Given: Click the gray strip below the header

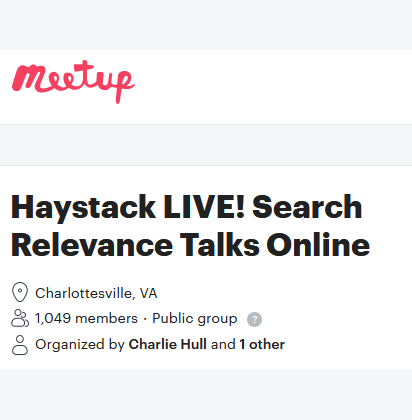Looking at the screenshot, I should [x=206, y=145].
